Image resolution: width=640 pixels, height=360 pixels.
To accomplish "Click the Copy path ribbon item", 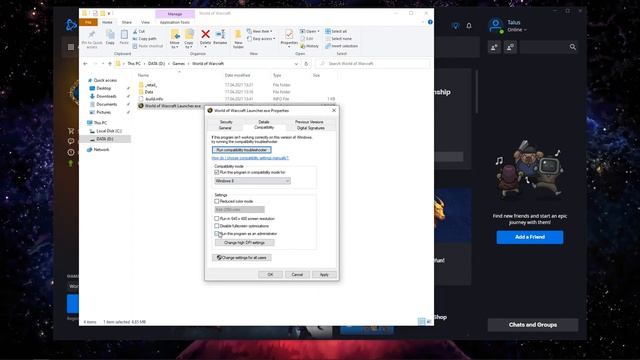I will (145, 39).
